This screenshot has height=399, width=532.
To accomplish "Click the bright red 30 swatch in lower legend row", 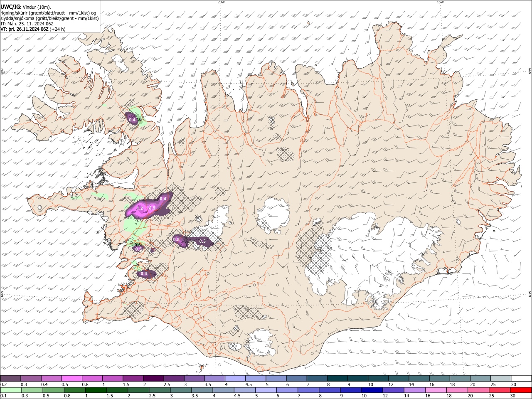I will point(521,390).
